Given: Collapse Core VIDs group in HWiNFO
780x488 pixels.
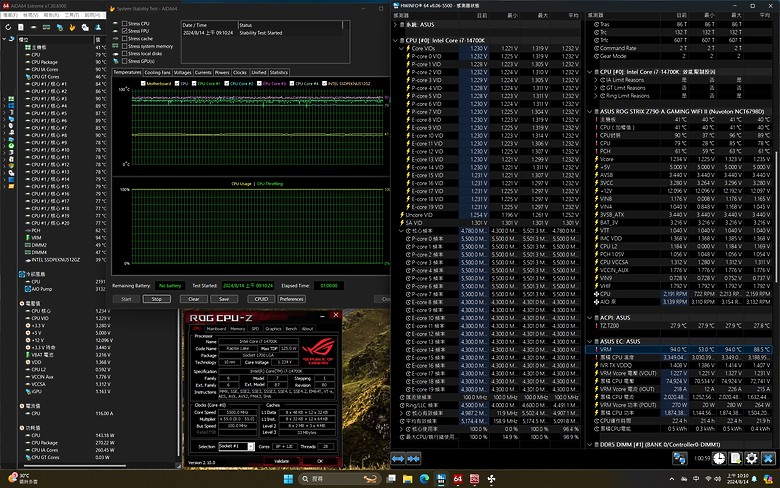Looking at the screenshot, I should (401, 48).
